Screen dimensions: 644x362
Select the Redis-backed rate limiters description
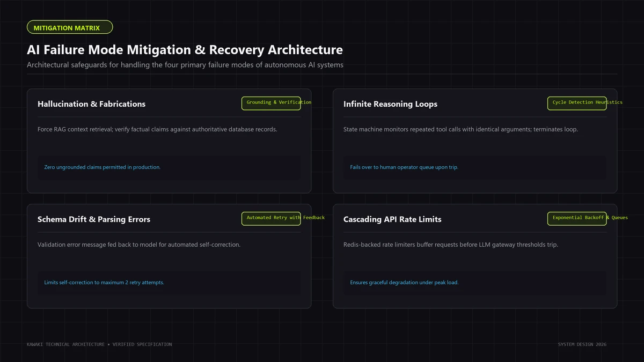coord(451,245)
